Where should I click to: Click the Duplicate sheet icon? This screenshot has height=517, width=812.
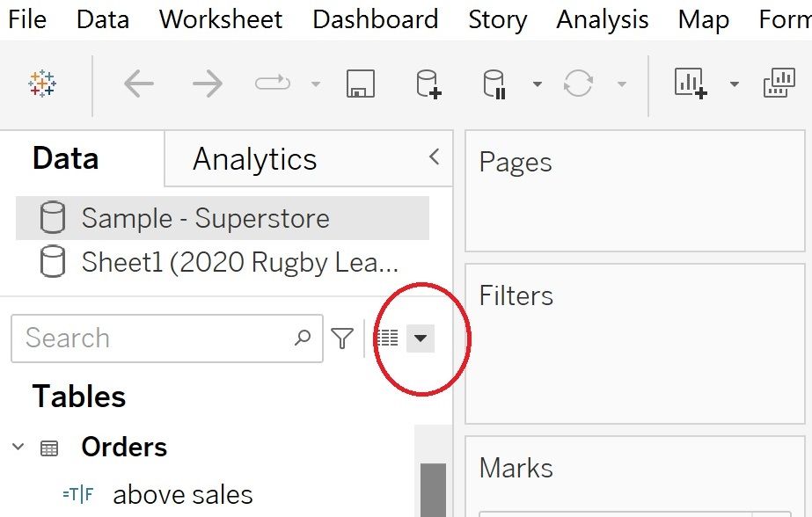779,84
